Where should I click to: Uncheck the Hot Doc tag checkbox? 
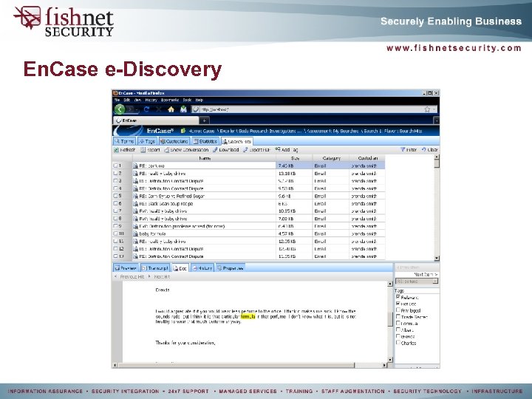[x=398, y=304]
